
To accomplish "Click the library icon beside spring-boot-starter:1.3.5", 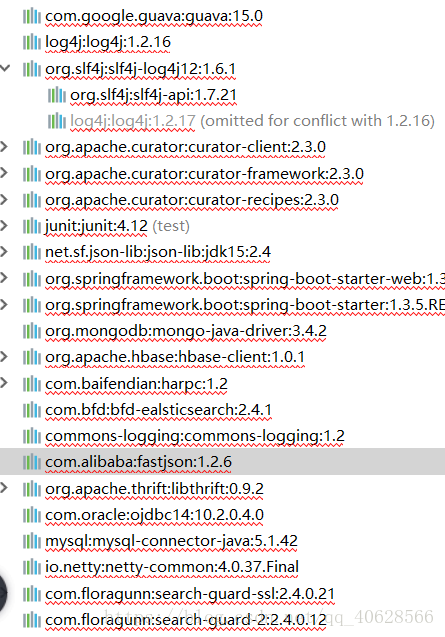I will coord(32,305).
